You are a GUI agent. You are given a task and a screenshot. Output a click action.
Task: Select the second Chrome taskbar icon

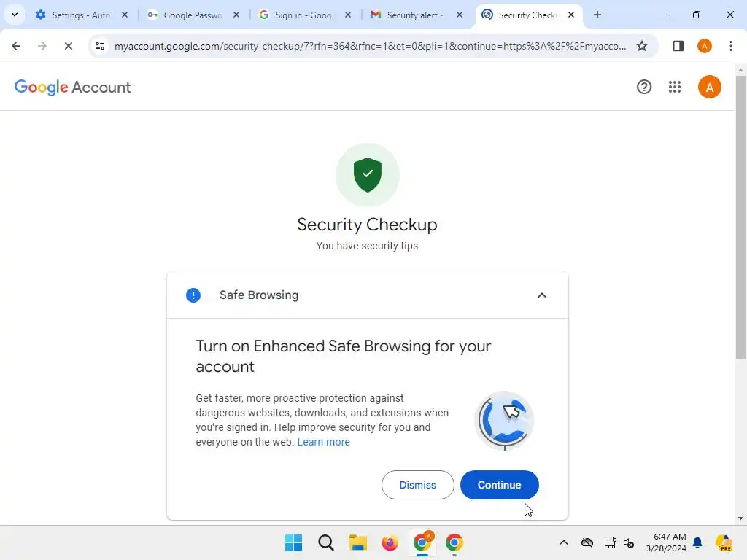454,542
